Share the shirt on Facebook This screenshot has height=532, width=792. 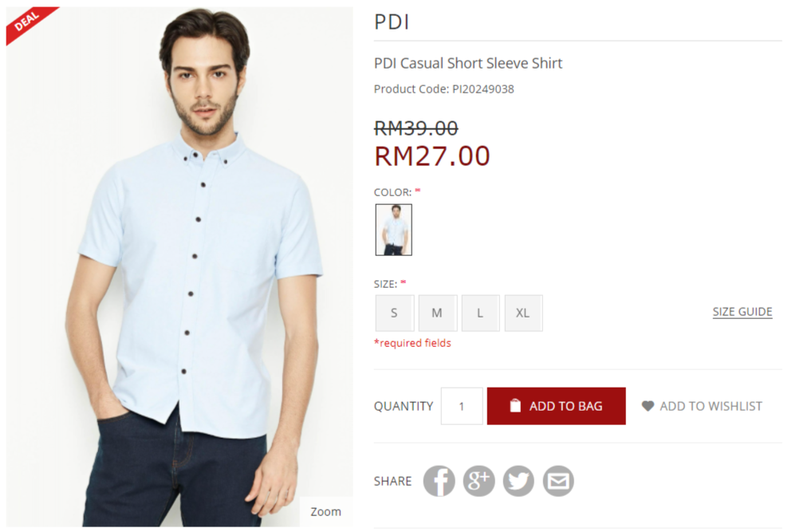click(439, 480)
